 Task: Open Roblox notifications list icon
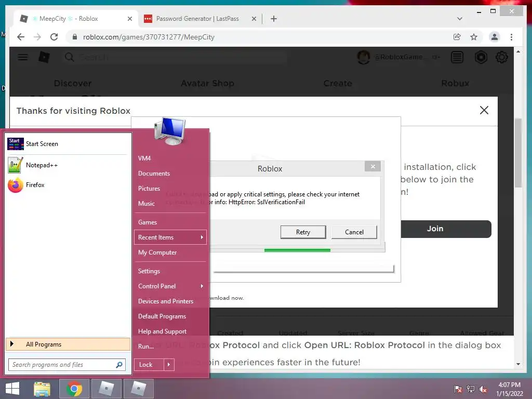point(457,57)
